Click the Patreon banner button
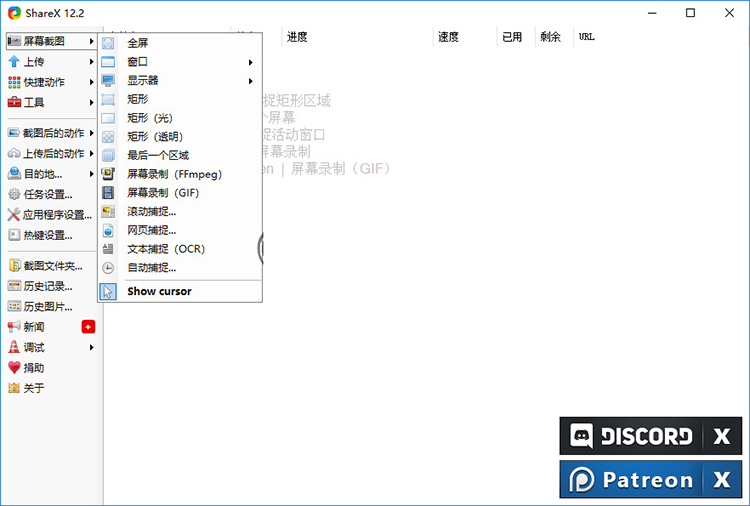The height and width of the screenshot is (506, 750). 631,480
